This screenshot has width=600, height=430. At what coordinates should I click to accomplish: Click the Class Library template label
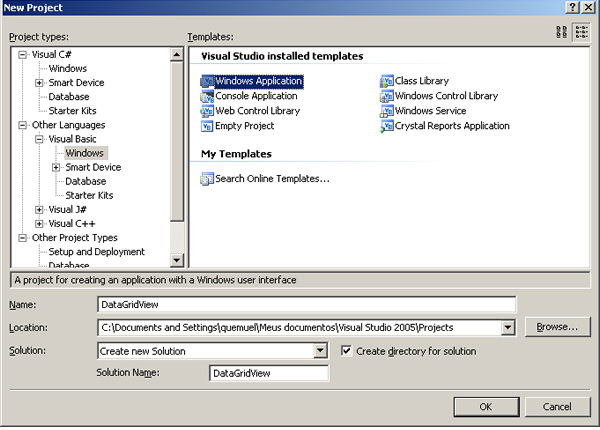(422, 81)
